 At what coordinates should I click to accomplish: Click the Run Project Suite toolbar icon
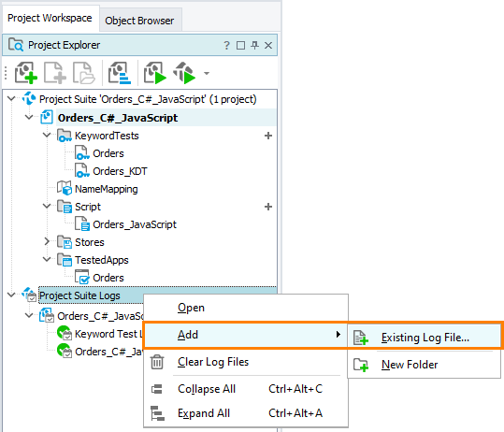pyautogui.click(x=184, y=73)
